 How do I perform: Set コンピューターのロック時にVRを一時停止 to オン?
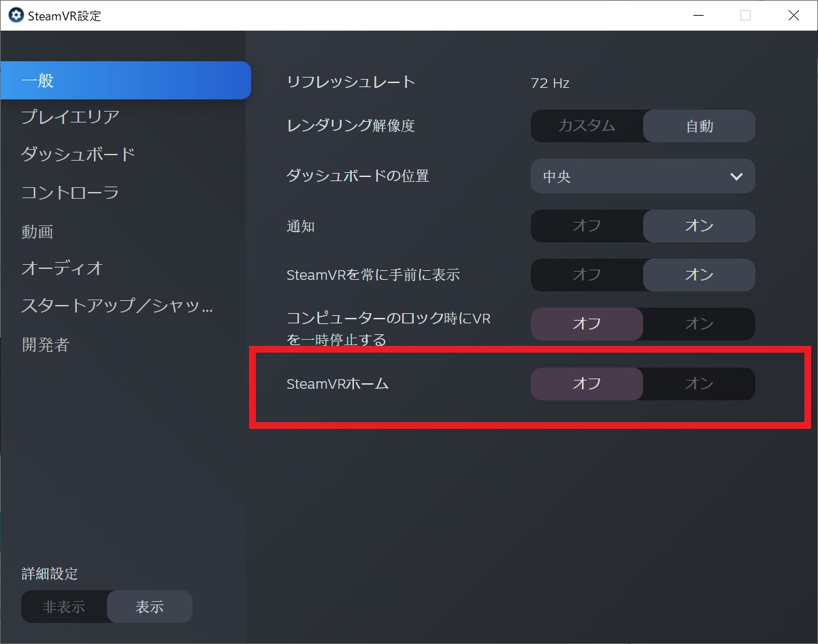699,324
